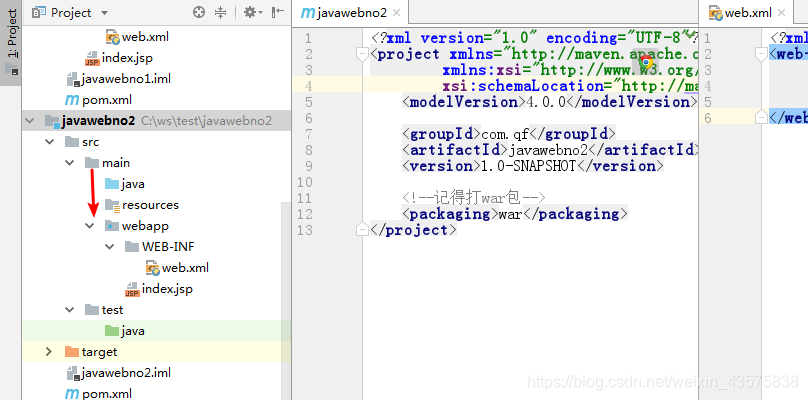Select the orange target folder icon
The width and height of the screenshot is (808, 400).
[72, 352]
